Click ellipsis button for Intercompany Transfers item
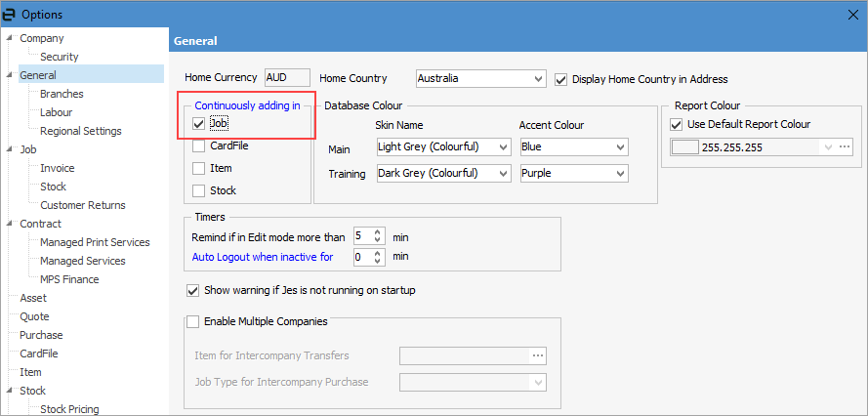This screenshot has width=868, height=416. coord(537,355)
